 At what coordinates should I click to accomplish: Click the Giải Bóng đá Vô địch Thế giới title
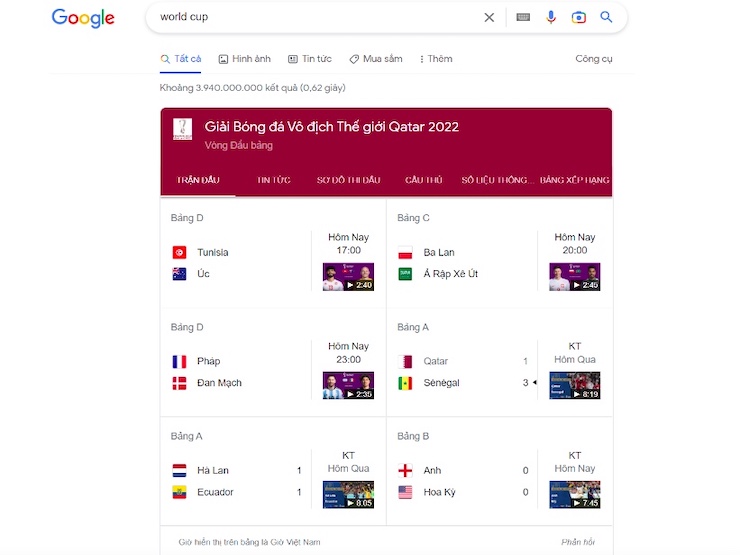pos(331,127)
